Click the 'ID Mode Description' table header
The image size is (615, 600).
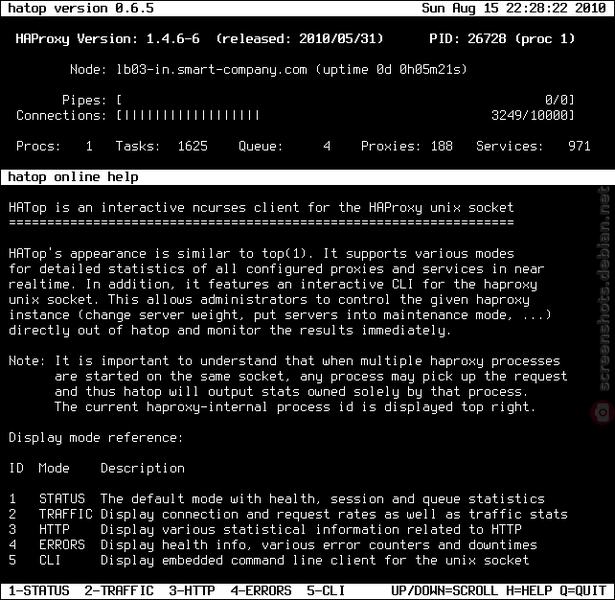[x=96, y=468]
